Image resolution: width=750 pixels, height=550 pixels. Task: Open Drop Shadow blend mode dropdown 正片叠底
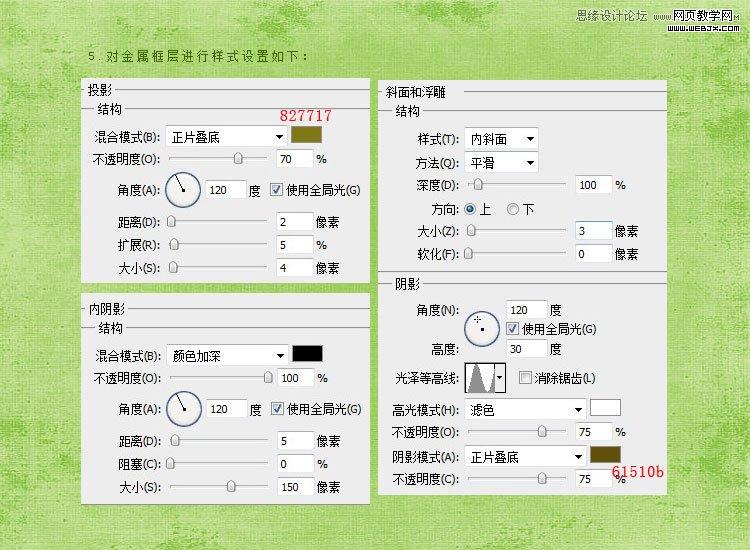click(226, 137)
